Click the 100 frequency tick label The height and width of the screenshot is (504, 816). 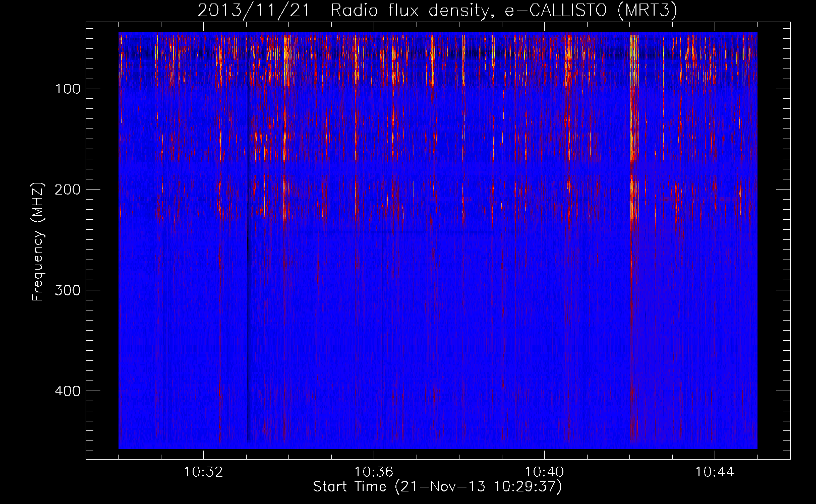pos(68,89)
